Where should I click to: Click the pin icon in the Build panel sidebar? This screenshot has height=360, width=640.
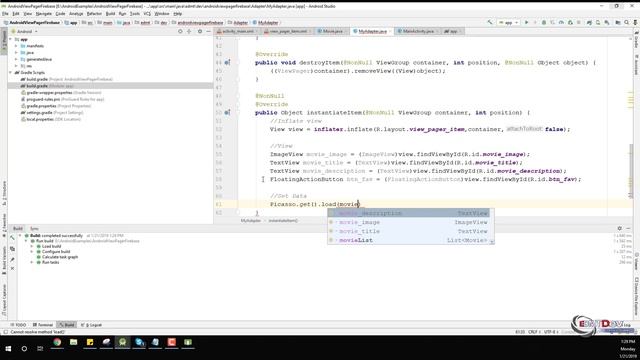pyautogui.click(x=12, y=259)
